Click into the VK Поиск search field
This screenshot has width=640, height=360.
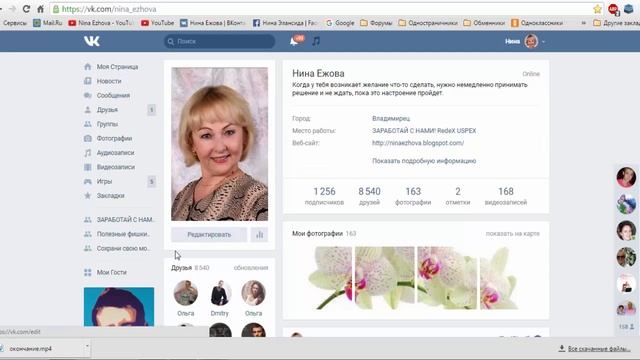click(x=220, y=41)
